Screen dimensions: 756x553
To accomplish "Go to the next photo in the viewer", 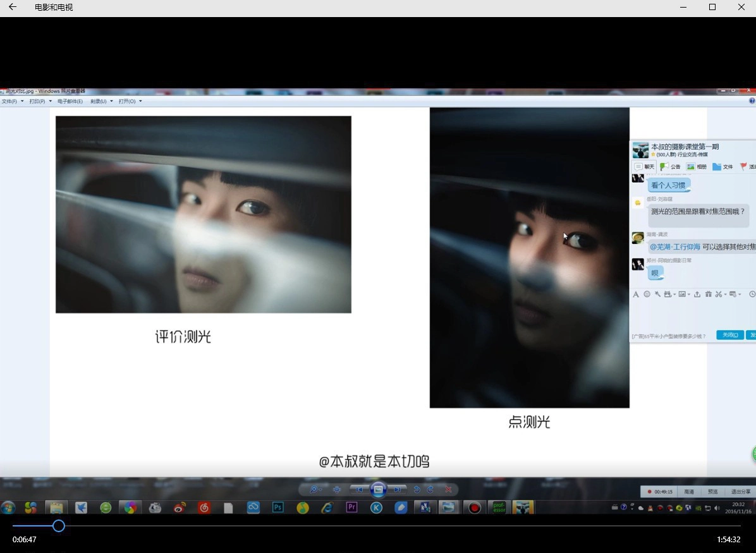I will coord(398,489).
